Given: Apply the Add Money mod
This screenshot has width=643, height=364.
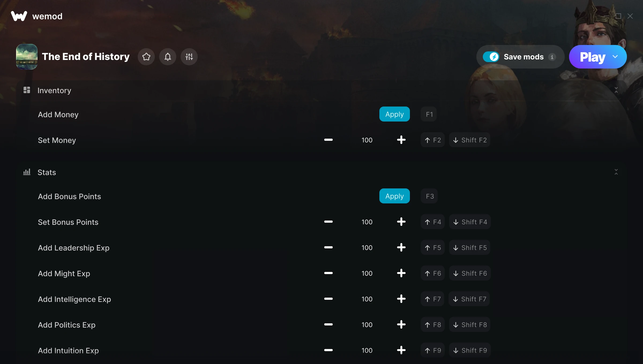Looking at the screenshot, I should coord(394,114).
